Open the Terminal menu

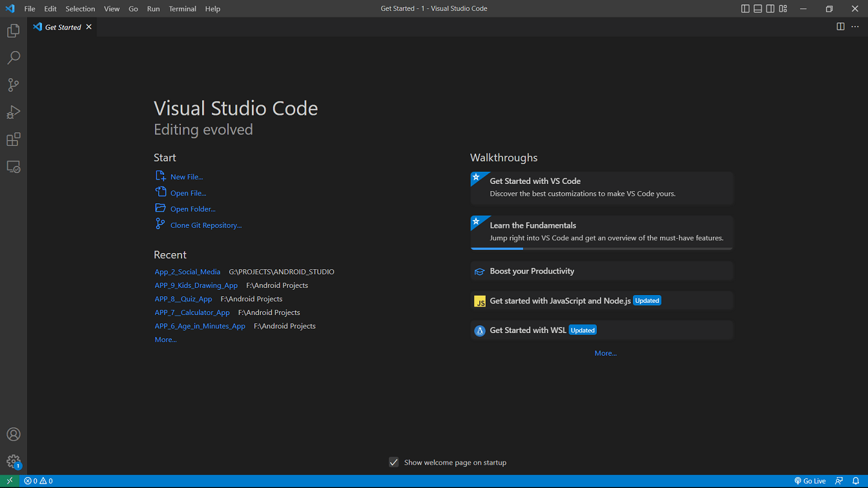(x=183, y=9)
